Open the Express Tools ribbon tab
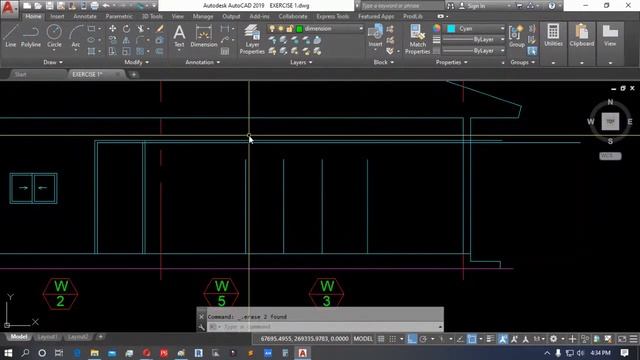 click(333, 16)
